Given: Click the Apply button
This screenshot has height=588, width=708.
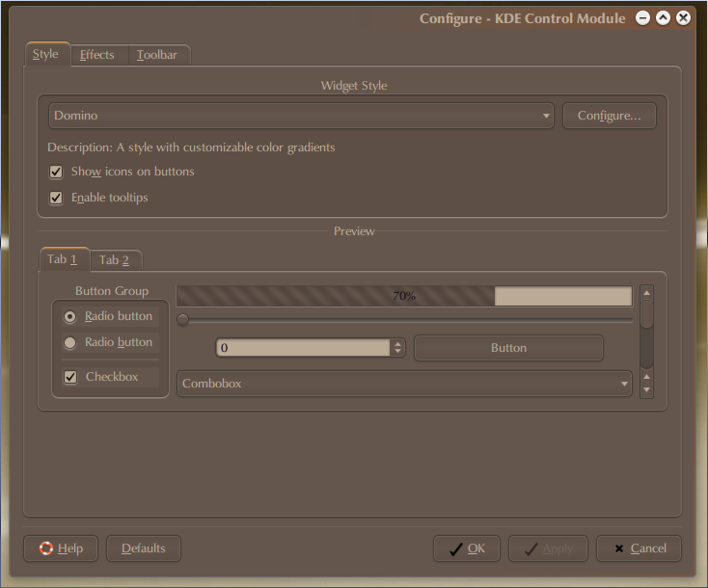Looking at the screenshot, I should [548, 548].
